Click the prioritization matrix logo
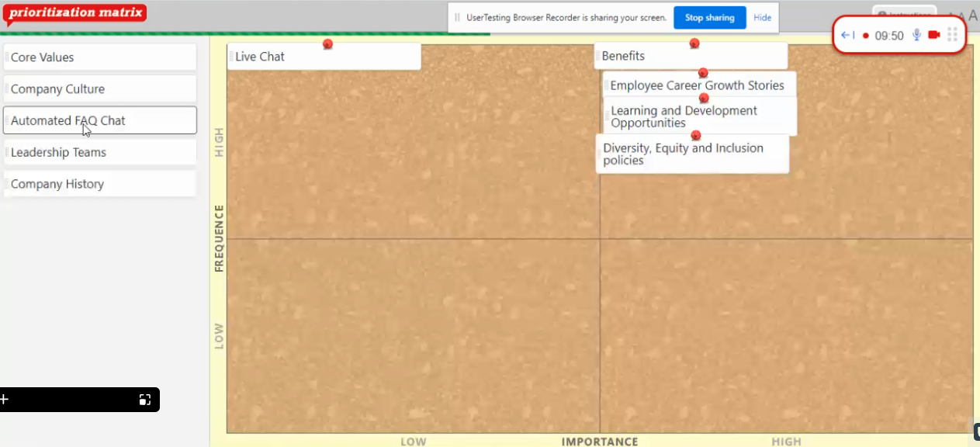Image resolution: width=980 pixels, height=447 pixels. click(x=74, y=13)
